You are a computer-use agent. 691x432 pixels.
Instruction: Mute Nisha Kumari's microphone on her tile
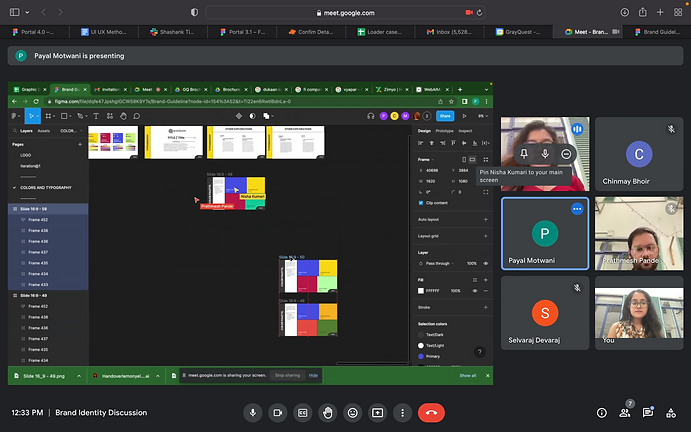(545, 153)
